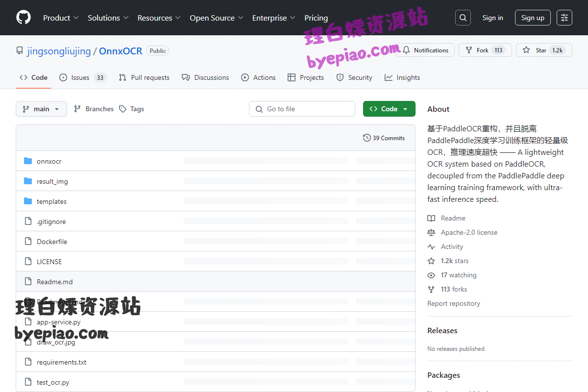Open the appearance settings icon beside Sign up

coord(564,18)
